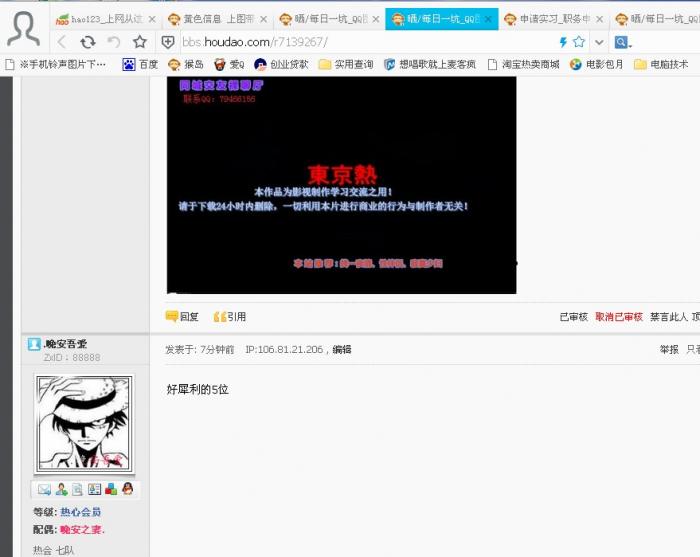The width and height of the screenshot is (700, 557).
Task: Close the hao123 tab
Action: (x=152, y=19)
